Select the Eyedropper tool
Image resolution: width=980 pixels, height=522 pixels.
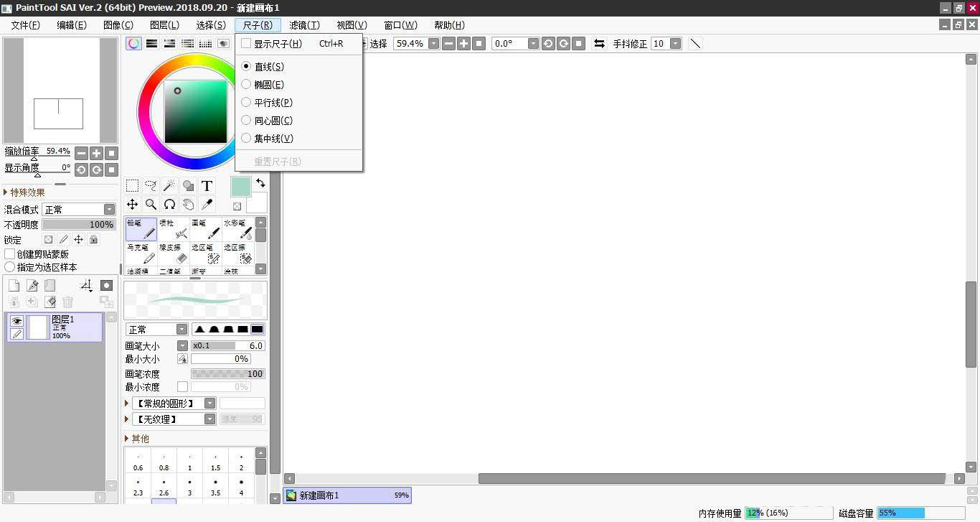207,205
